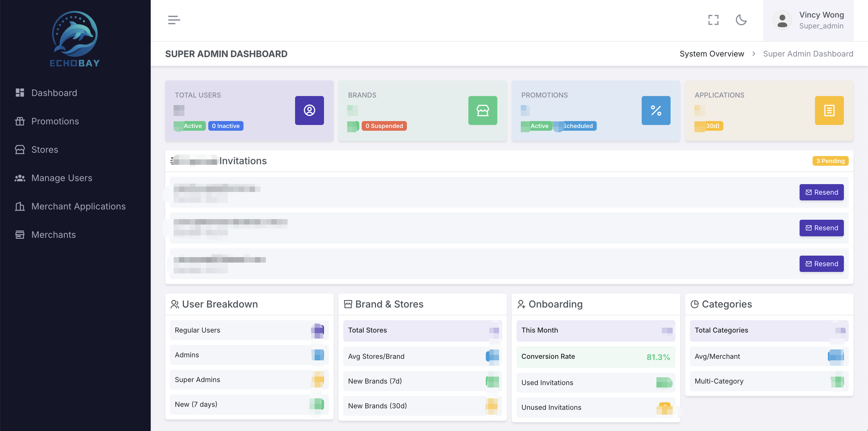This screenshot has width=868, height=431.
Task: Click System Overview breadcrumb link
Action: (711, 54)
